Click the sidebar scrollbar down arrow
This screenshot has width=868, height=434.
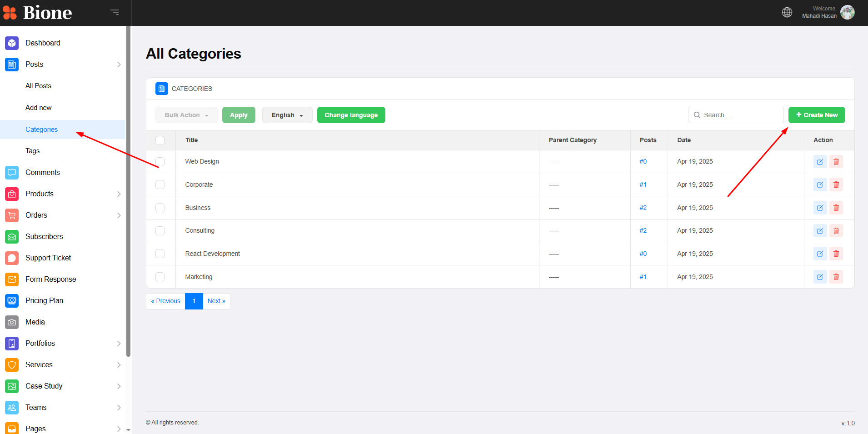click(129, 429)
